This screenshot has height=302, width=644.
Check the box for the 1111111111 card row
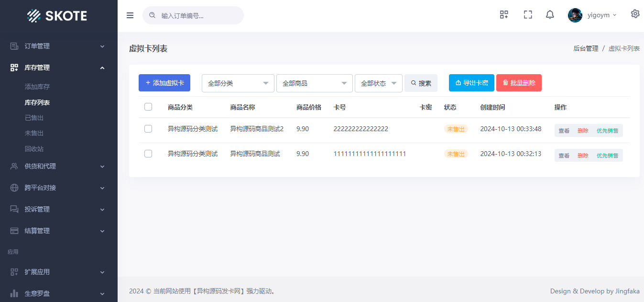148,154
